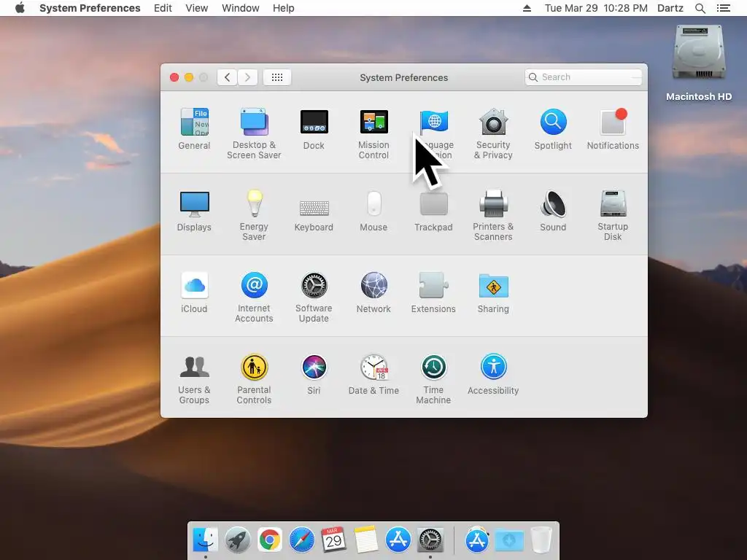This screenshot has height=560, width=747.
Task: Launch Safari from the Dock
Action: [301, 540]
